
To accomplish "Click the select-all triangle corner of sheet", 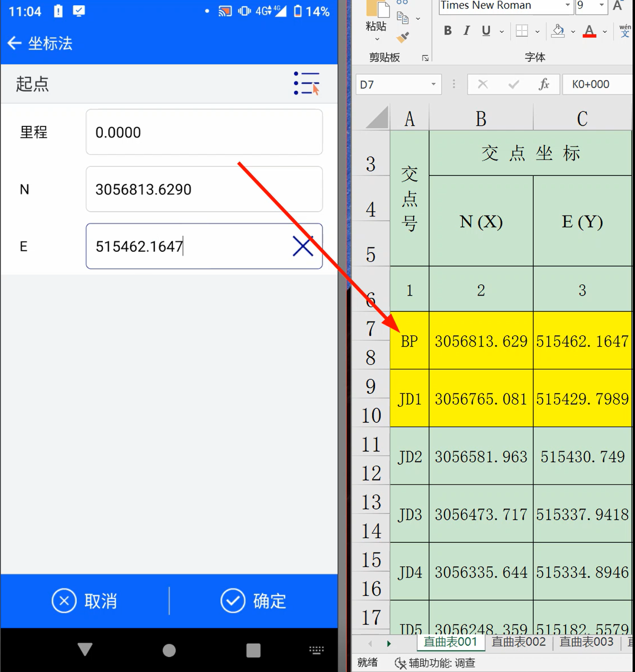I will 377,118.
